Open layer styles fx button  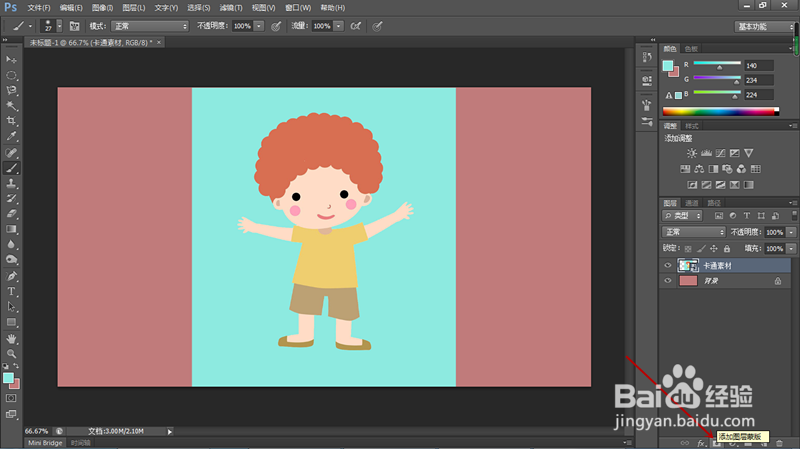[x=702, y=443]
